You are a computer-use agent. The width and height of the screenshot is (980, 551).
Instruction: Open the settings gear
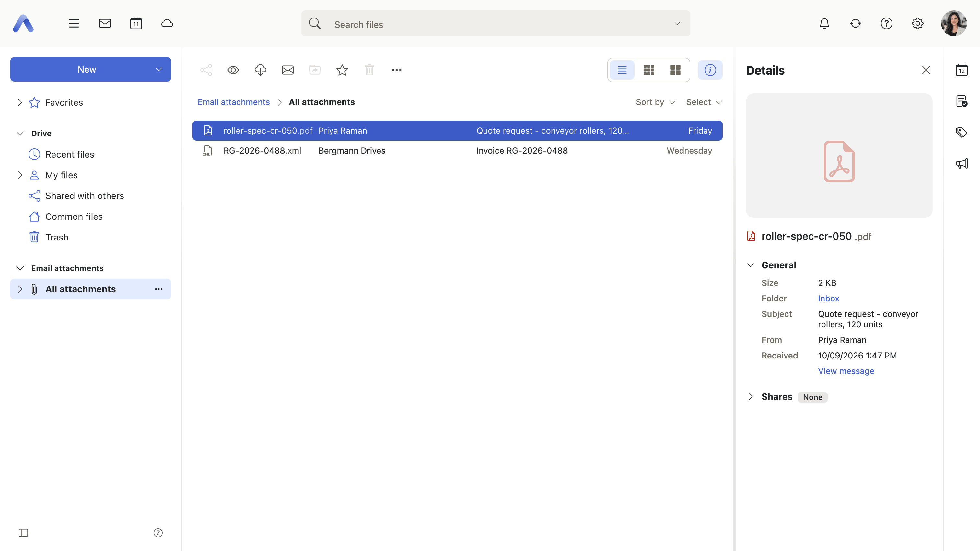pyautogui.click(x=917, y=24)
